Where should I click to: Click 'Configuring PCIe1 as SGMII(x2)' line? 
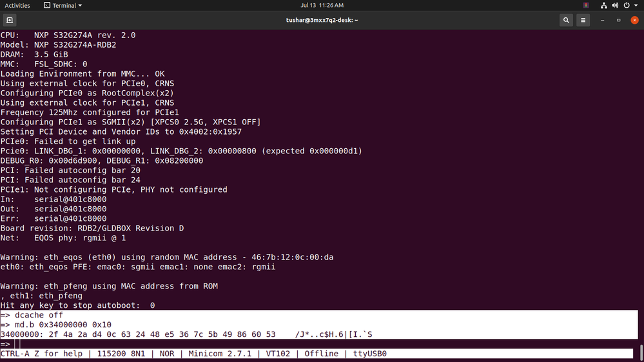131,122
